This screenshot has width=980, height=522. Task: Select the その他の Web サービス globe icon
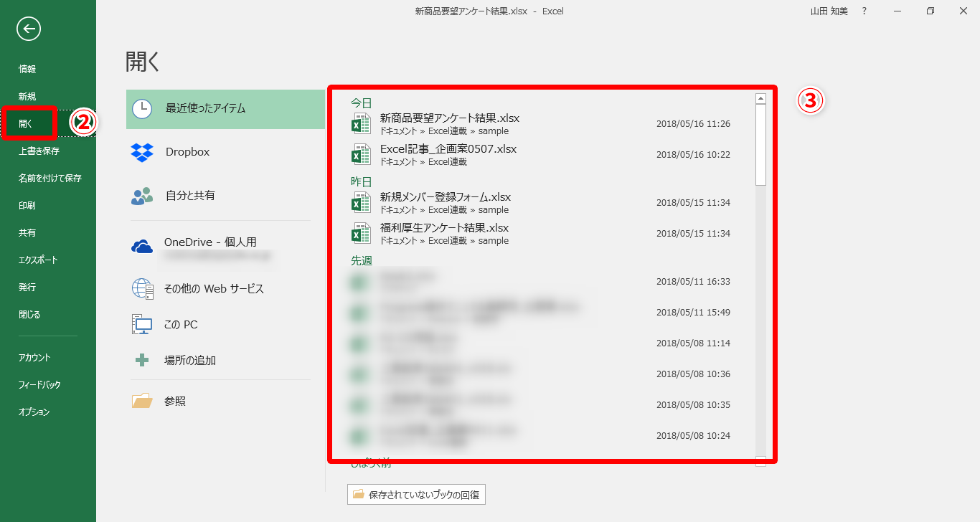pos(142,289)
